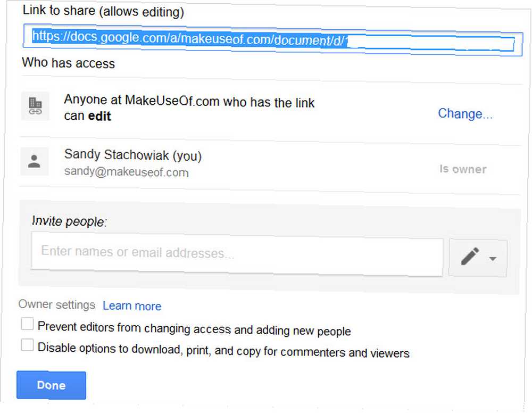Open the Learn more link
The image size is (532, 413).
tap(132, 306)
